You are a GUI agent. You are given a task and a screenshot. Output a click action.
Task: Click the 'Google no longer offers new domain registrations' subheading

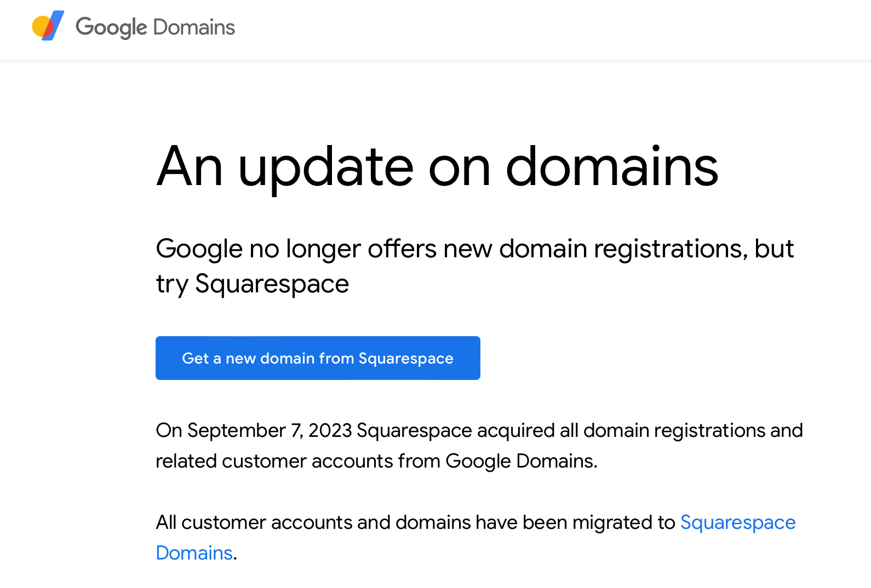(474, 266)
